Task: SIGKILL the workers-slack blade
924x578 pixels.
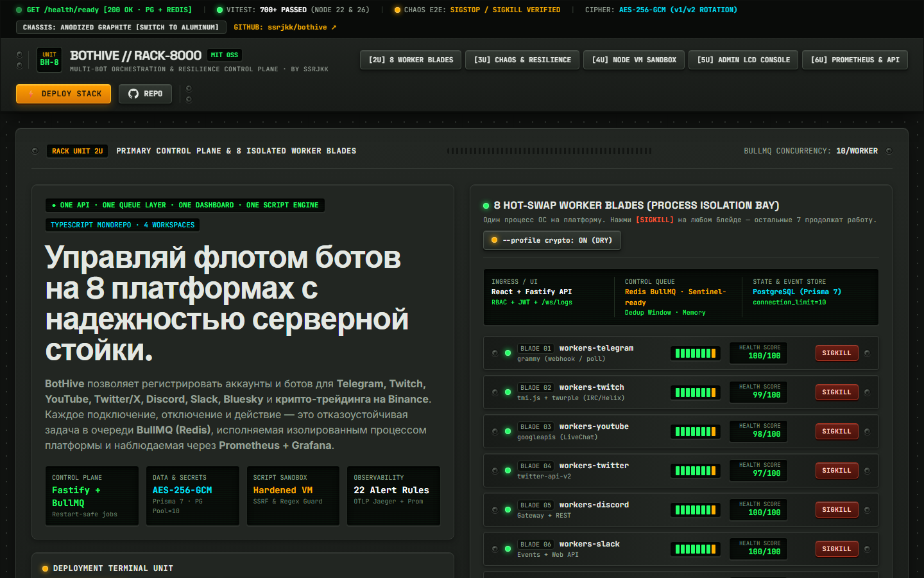Action: [837, 549]
